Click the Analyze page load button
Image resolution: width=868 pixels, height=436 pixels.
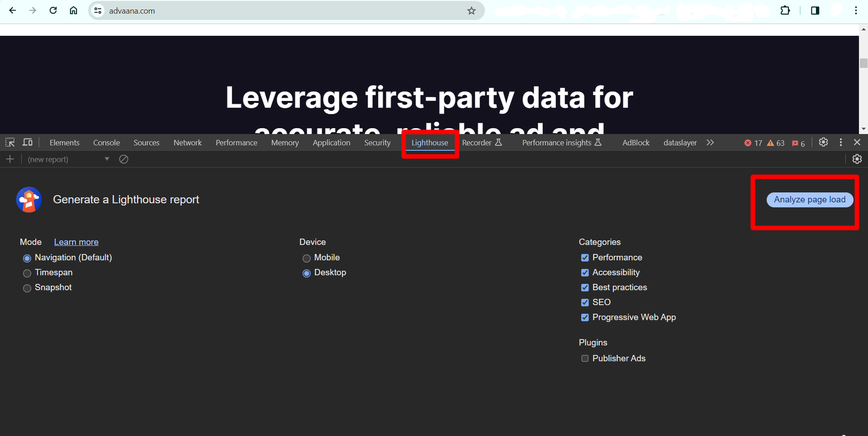[809, 200]
